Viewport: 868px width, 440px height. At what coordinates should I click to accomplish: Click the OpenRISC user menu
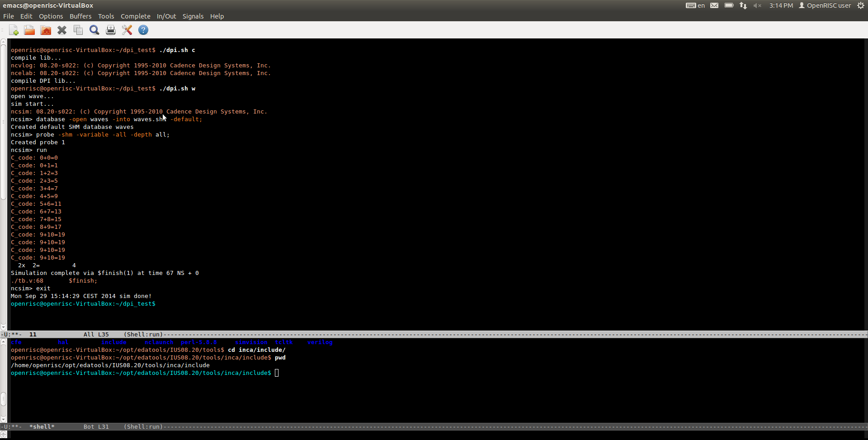[825, 5]
